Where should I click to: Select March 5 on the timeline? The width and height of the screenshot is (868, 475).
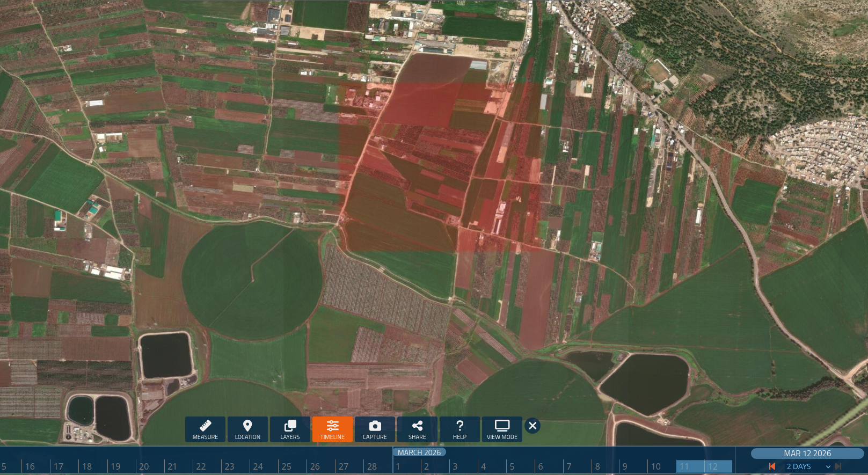coord(512,466)
